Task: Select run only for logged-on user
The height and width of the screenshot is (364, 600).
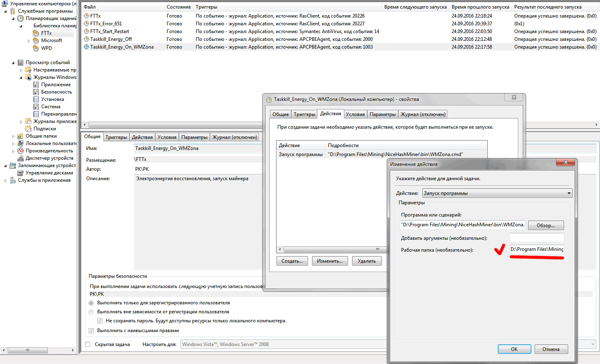Action: click(x=91, y=303)
